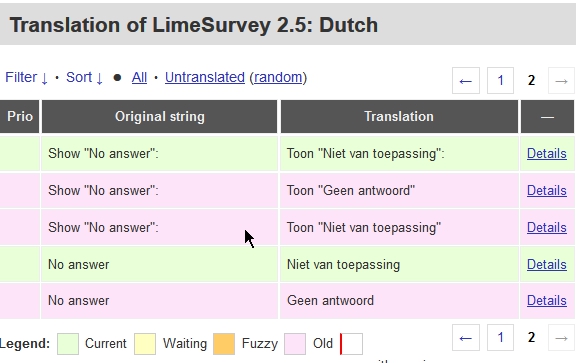Expand the Sort options
585x363 pixels.
(84, 78)
